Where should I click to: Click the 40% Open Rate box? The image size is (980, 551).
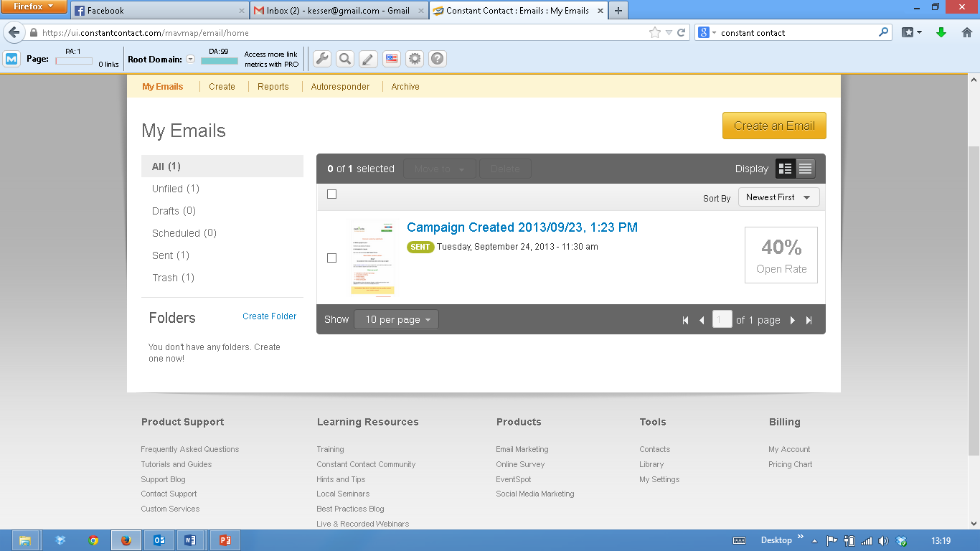click(x=781, y=255)
